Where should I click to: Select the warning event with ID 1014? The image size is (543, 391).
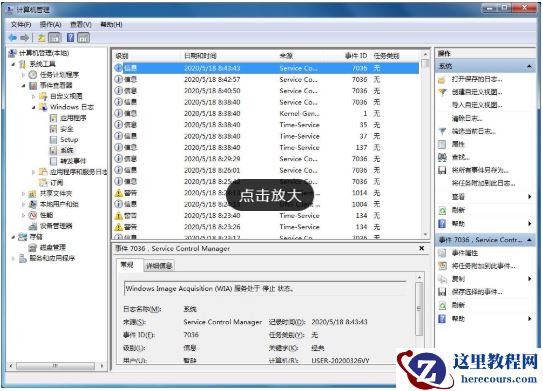tap(266, 193)
